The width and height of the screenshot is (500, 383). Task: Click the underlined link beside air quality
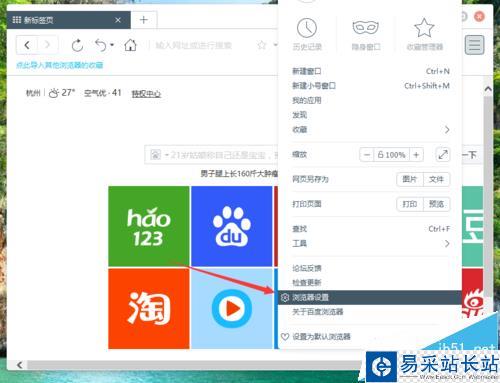(146, 94)
